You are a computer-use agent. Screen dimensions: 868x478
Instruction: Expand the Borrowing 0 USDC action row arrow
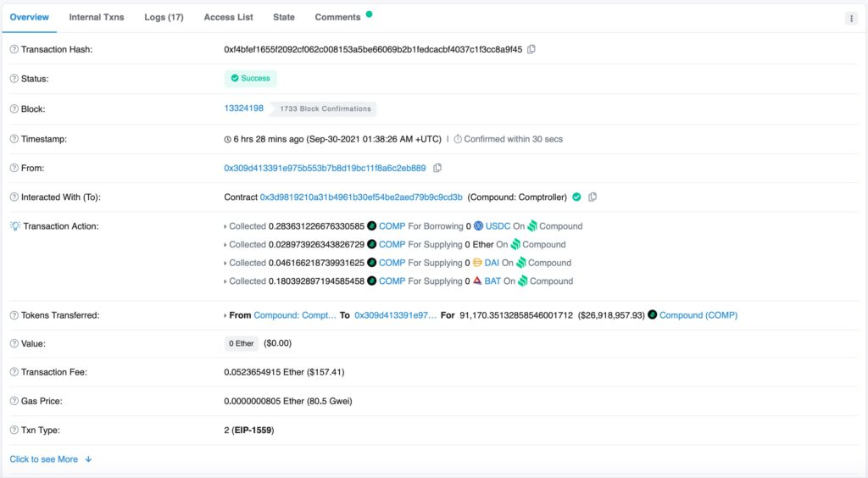225,226
